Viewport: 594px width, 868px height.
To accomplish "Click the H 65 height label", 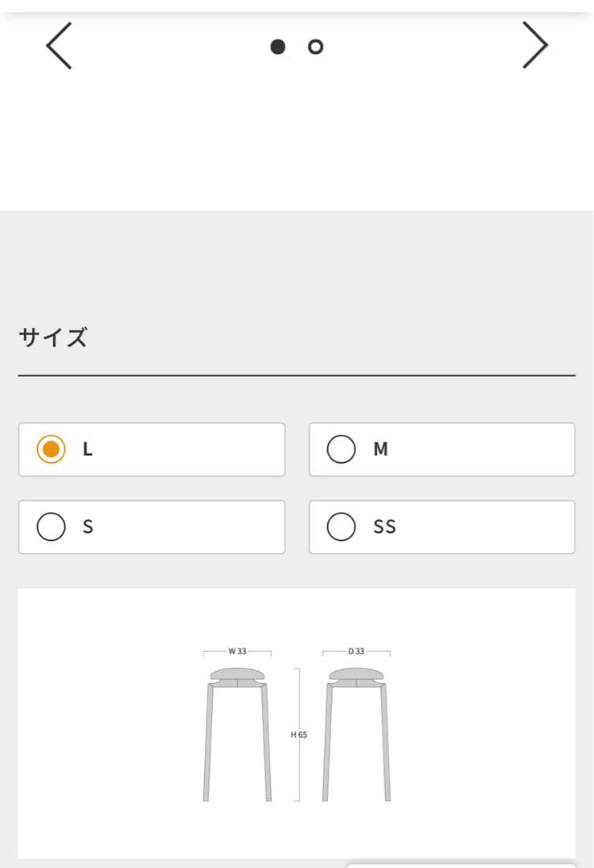I will (299, 735).
